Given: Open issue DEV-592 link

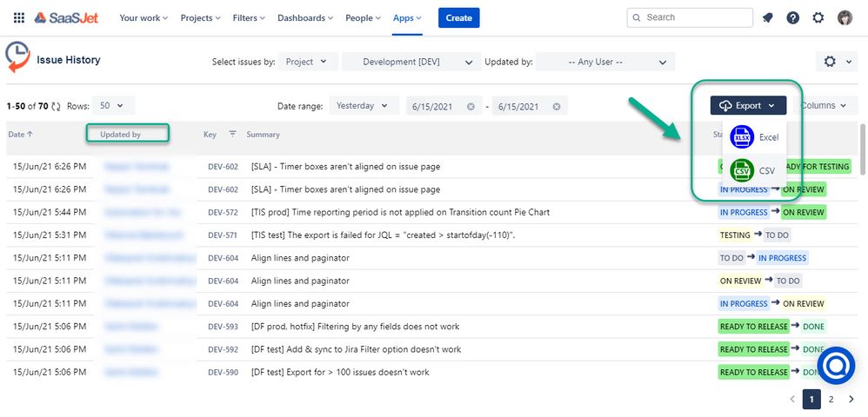Looking at the screenshot, I should 224,349.
